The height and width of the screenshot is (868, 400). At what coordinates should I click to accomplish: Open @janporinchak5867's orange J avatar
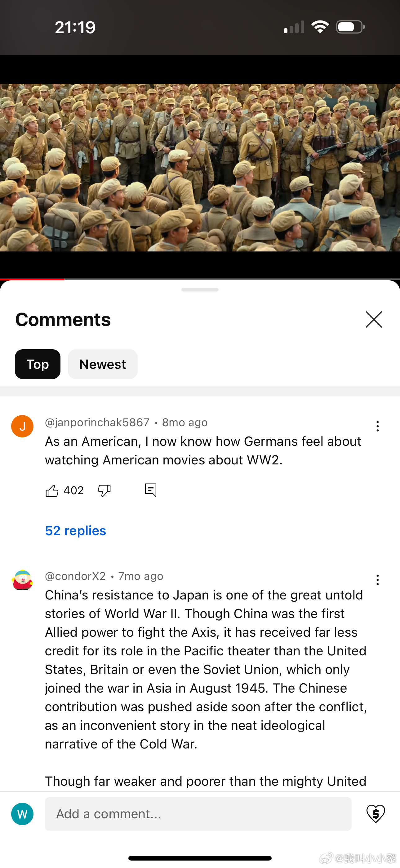click(x=22, y=426)
